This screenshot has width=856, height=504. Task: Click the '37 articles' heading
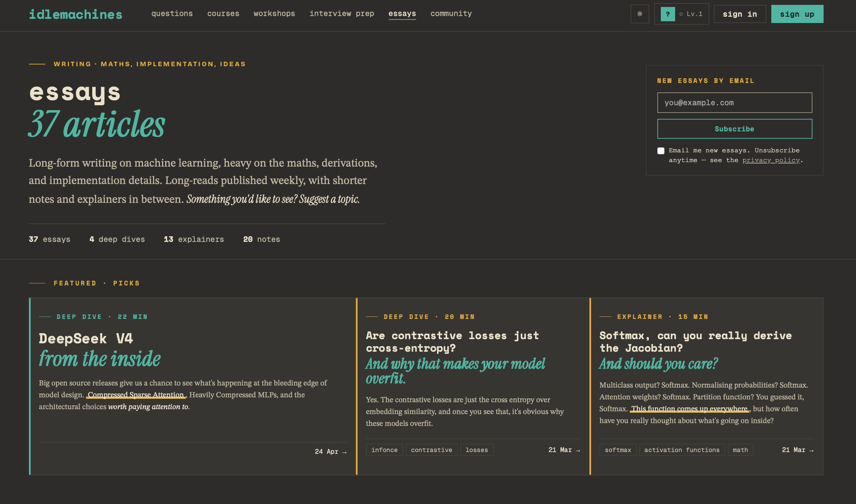click(x=97, y=124)
